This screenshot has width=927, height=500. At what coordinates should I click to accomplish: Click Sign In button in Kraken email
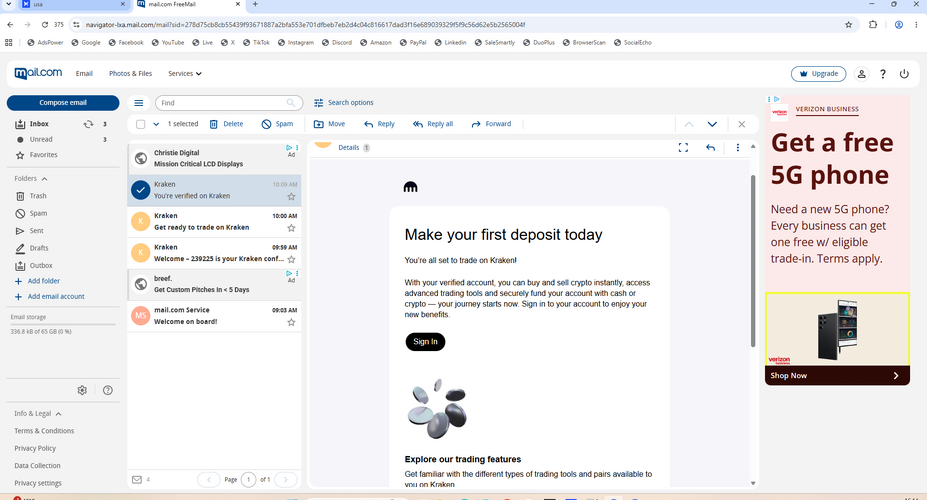(425, 342)
